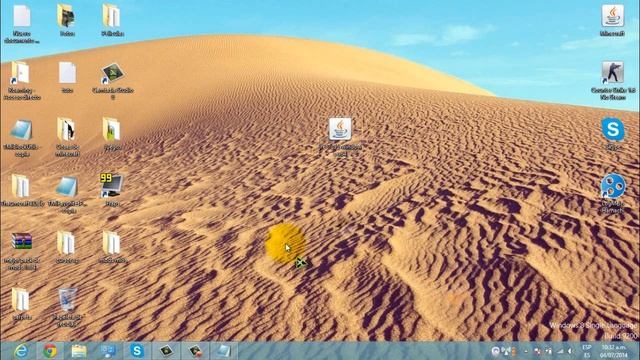The width and height of the screenshot is (640, 360).
Task: Open Camtasia Studio taskbar icon without red dot
Action: [x=166, y=351]
